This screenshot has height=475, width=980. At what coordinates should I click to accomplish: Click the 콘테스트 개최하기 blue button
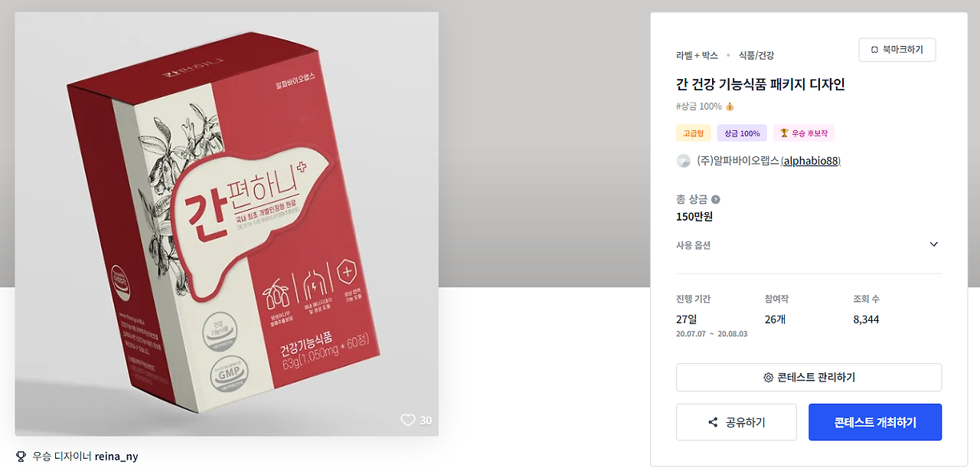[x=875, y=422]
